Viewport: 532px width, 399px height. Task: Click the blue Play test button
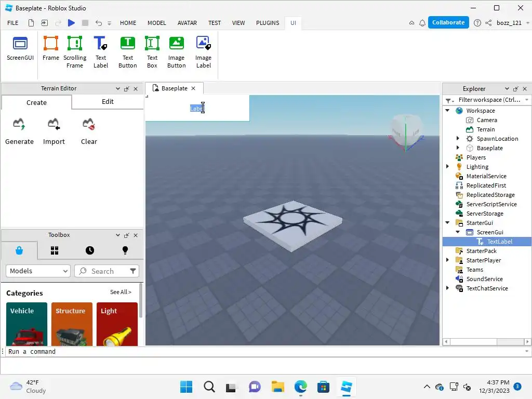coord(71,23)
